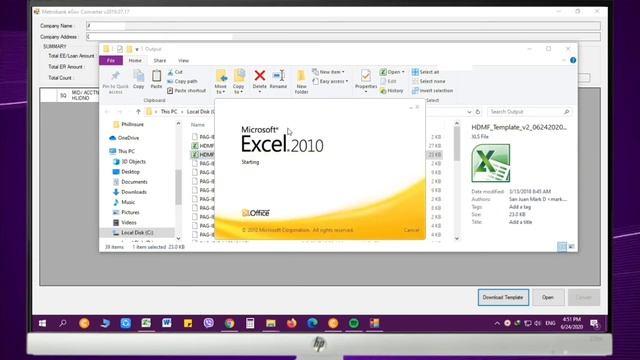Open the Copy to dropdown

click(238, 89)
